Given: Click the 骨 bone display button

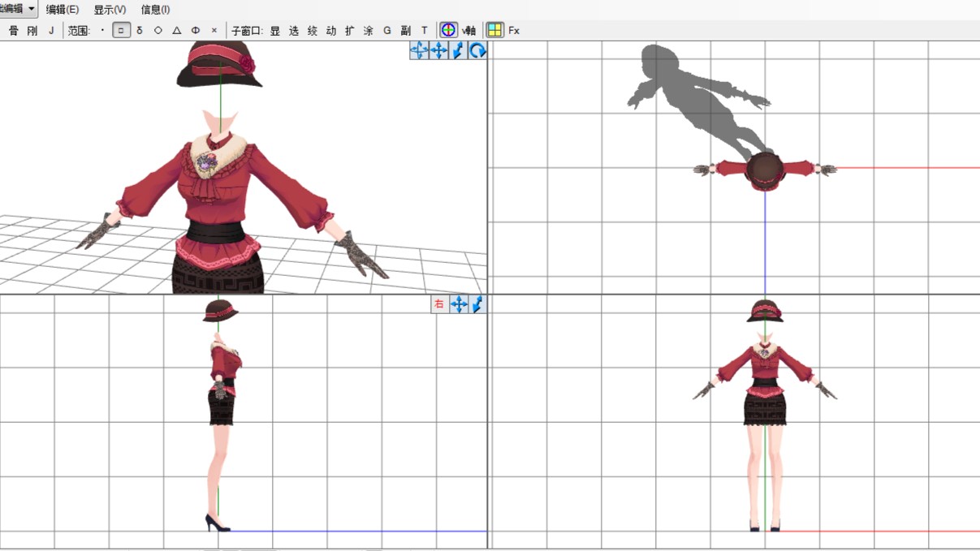Looking at the screenshot, I should (x=14, y=30).
